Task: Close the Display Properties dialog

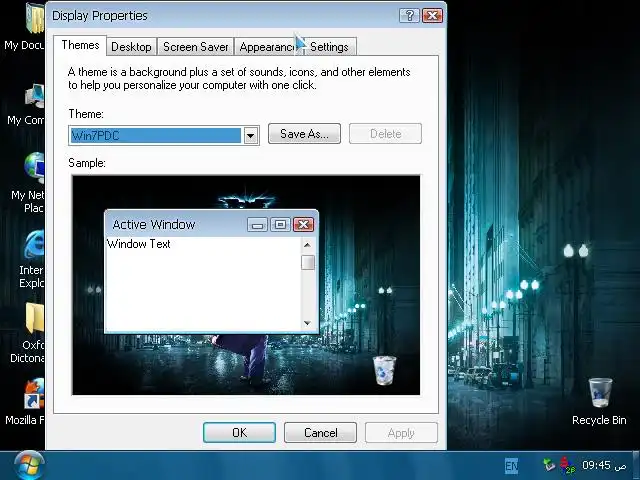Action: click(432, 16)
